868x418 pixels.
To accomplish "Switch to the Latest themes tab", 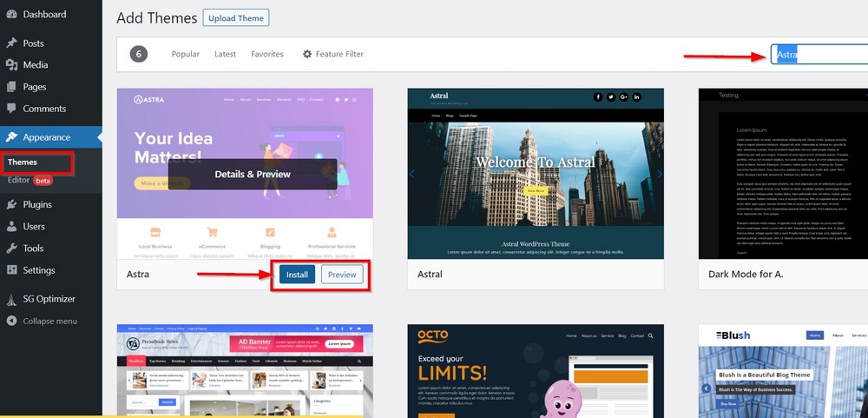I will point(225,54).
